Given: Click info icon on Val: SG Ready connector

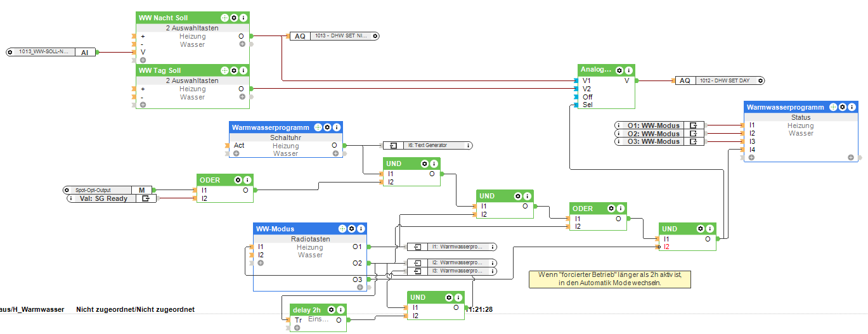Looking at the screenshot, I should [71, 198].
